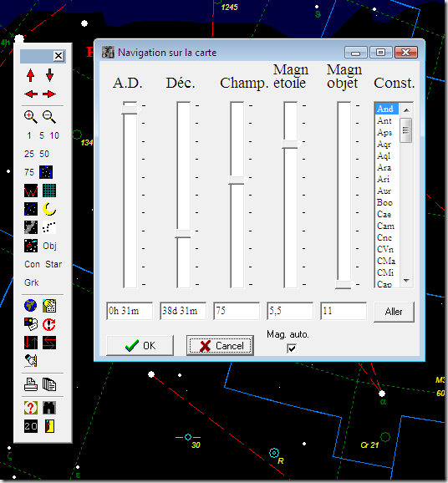Toggle the coordinate grid icon
The height and width of the screenshot is (483, 448).
49,191
